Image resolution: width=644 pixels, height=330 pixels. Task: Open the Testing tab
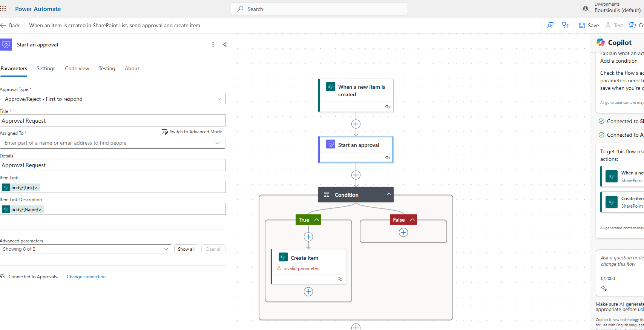click(x=107, y=68)
